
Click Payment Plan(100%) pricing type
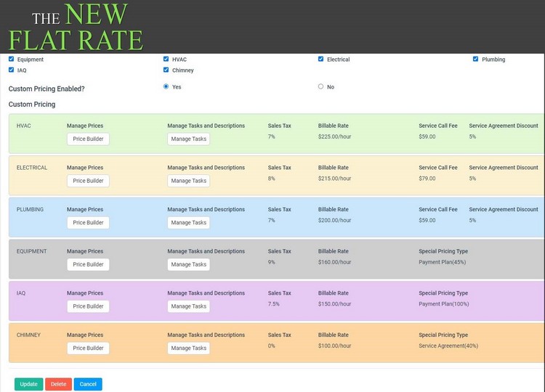(444, 304)
